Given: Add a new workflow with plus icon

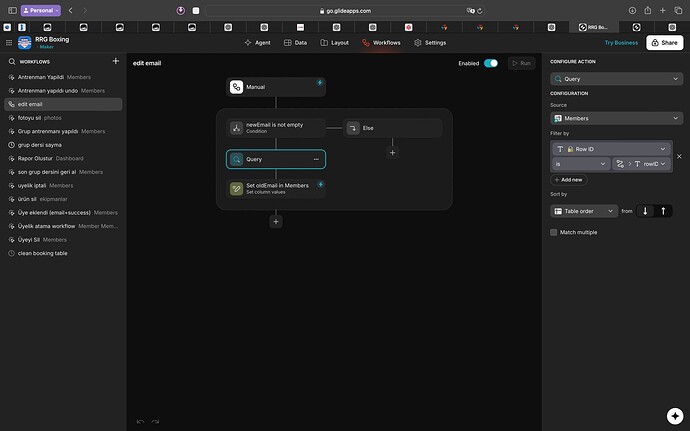Looking at the screenshot, I should click(116, 61).
